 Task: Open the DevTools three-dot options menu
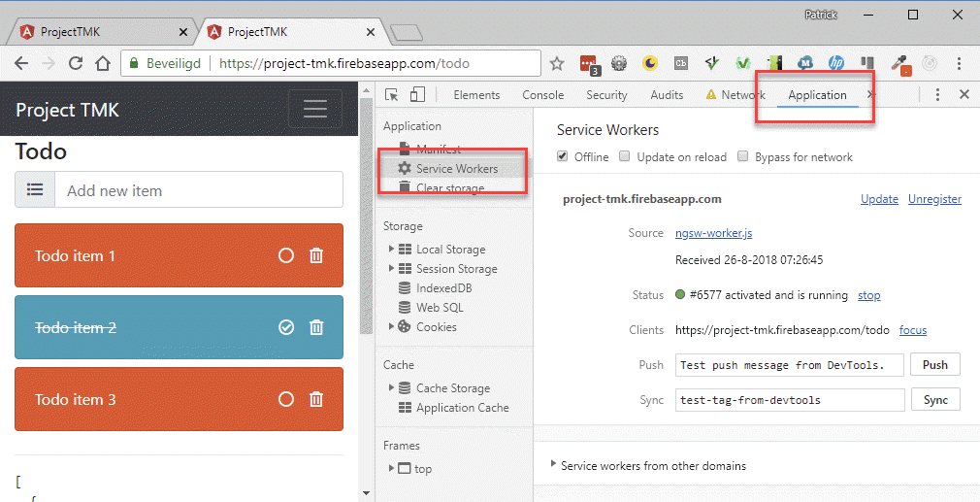coord(937,94)
